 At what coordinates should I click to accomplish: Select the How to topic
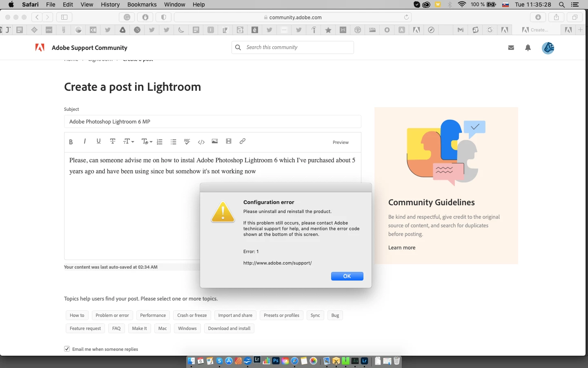77,315
